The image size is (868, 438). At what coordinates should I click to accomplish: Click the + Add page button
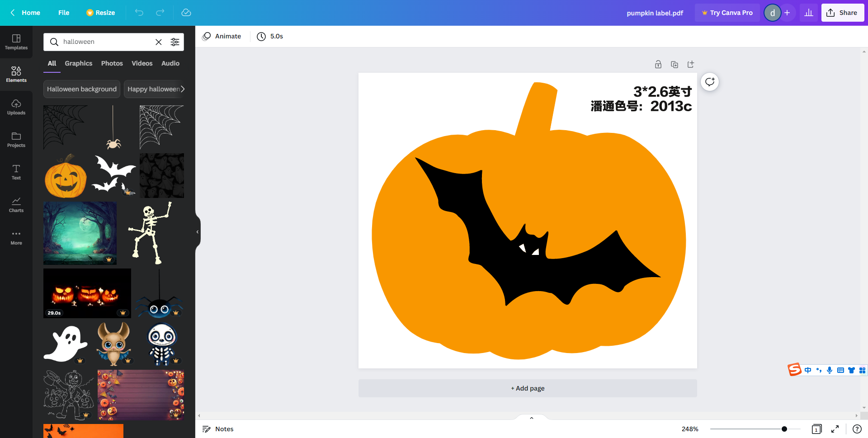click(x=528, y=388)
